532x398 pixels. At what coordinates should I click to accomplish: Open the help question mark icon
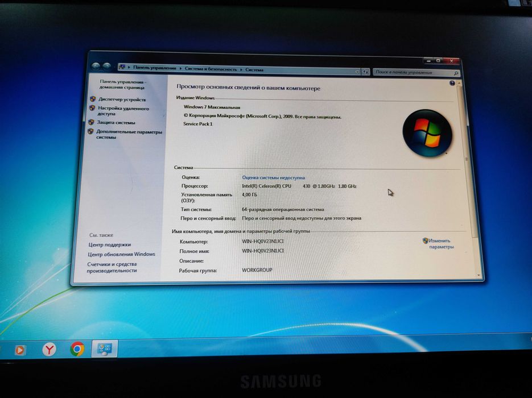tap(452, 83)
